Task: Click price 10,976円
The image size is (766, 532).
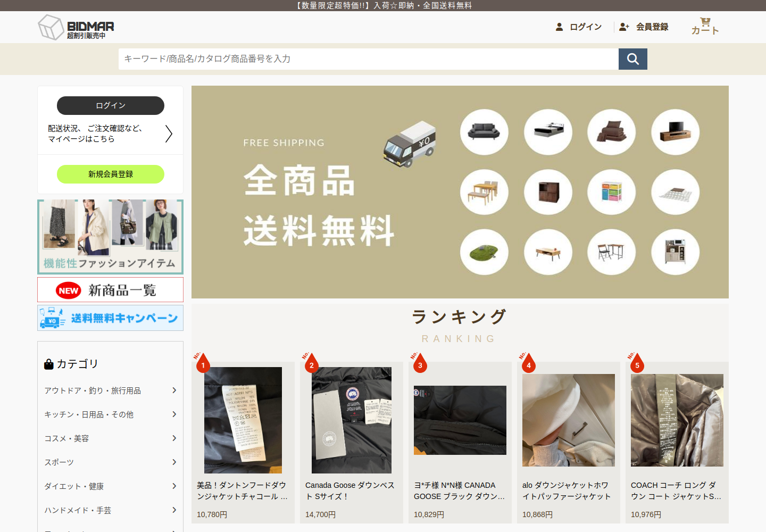Action: click(x=646, y=514)
